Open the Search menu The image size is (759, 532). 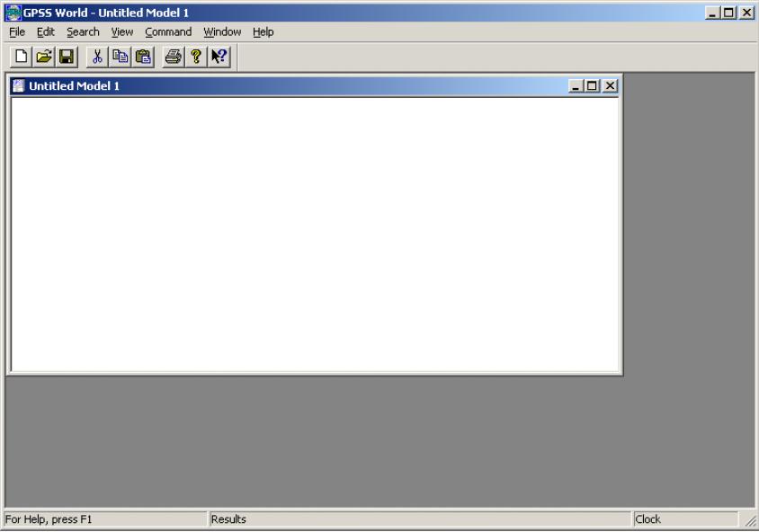point(83,32)
